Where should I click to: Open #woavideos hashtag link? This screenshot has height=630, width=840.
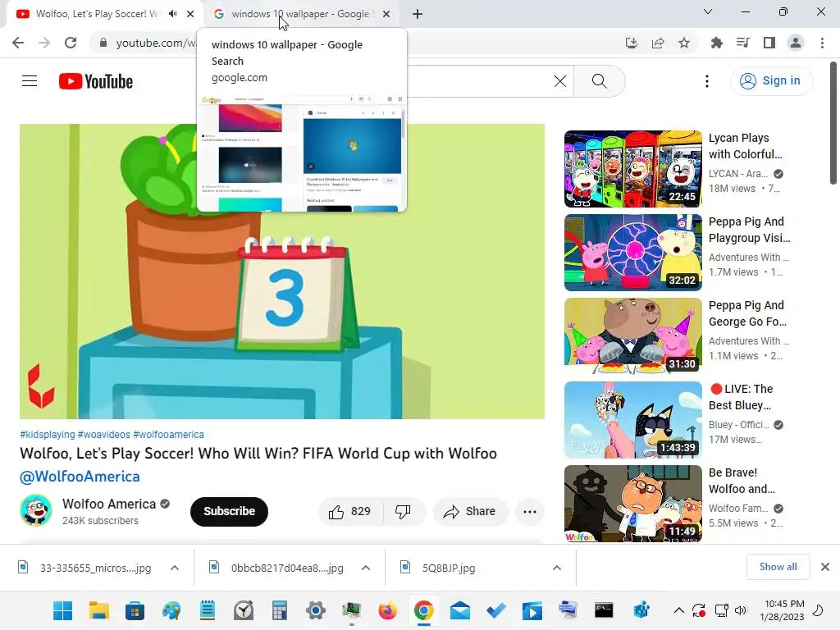[x=104, y=435]
